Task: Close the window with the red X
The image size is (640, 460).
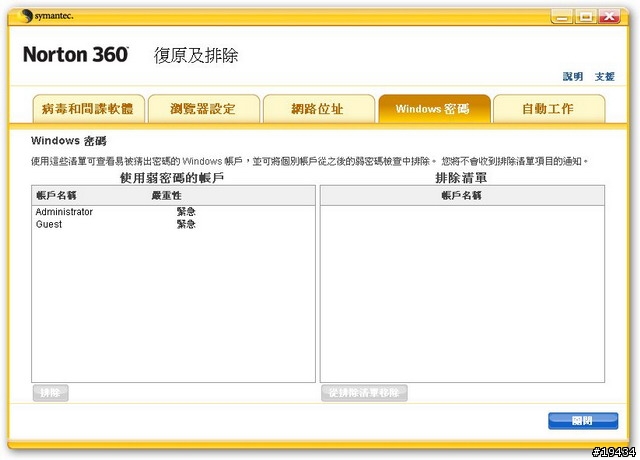Action: click(609, 16)
